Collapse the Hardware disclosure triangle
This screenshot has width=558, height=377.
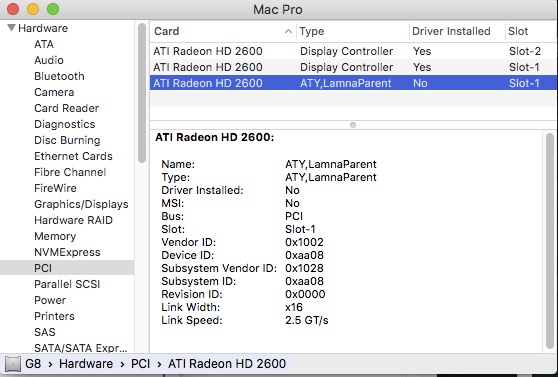(x=11, y=27)
